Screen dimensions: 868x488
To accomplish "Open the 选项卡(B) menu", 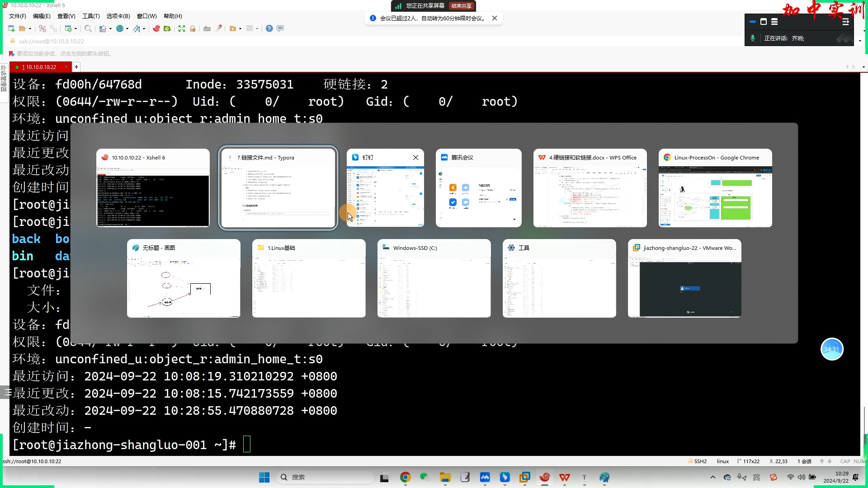I will (118, 16).
